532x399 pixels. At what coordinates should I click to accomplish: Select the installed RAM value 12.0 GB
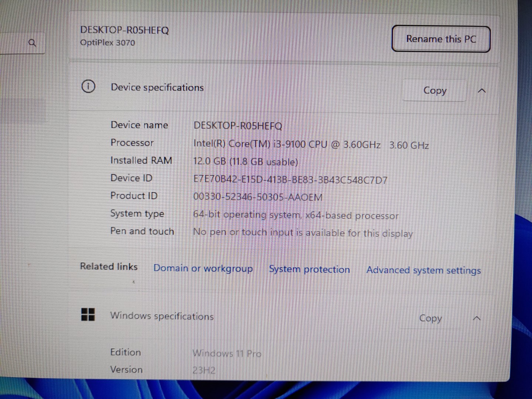tap(246, 162)
